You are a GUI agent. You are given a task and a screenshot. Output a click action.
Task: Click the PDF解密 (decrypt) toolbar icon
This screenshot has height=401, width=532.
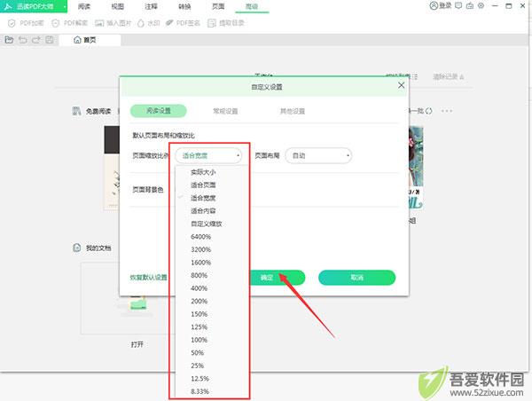[55, 23]
